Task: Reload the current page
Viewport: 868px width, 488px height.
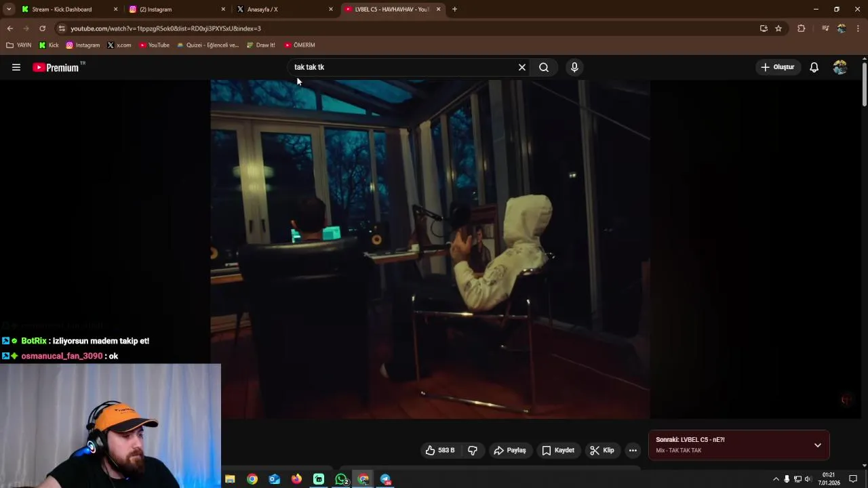Action: (x=42, y=28)
